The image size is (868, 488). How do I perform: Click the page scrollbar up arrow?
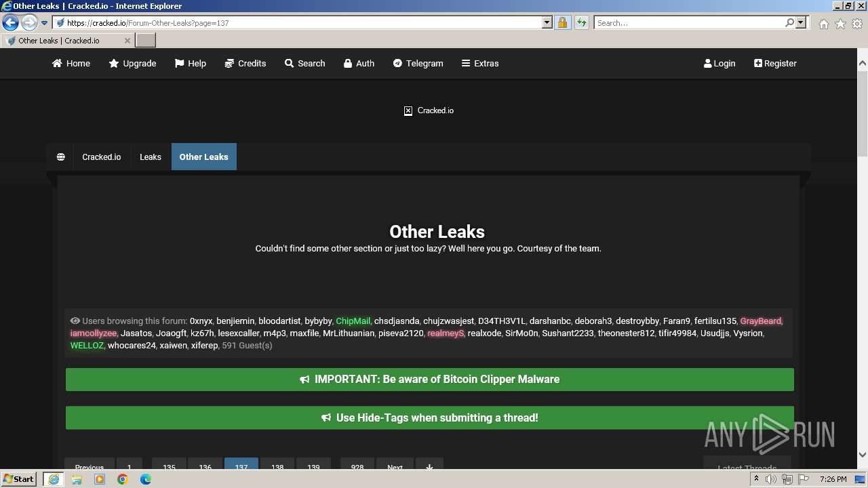tap(863, 63)
